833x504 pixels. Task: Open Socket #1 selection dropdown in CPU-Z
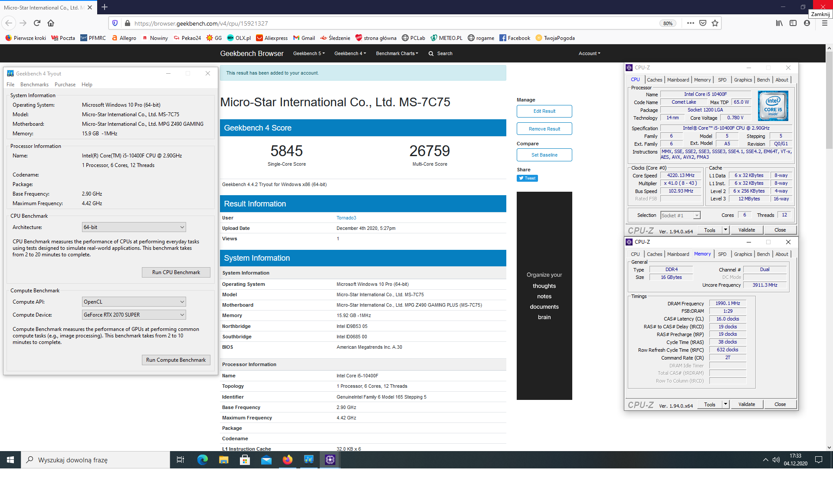pos(680,216)
